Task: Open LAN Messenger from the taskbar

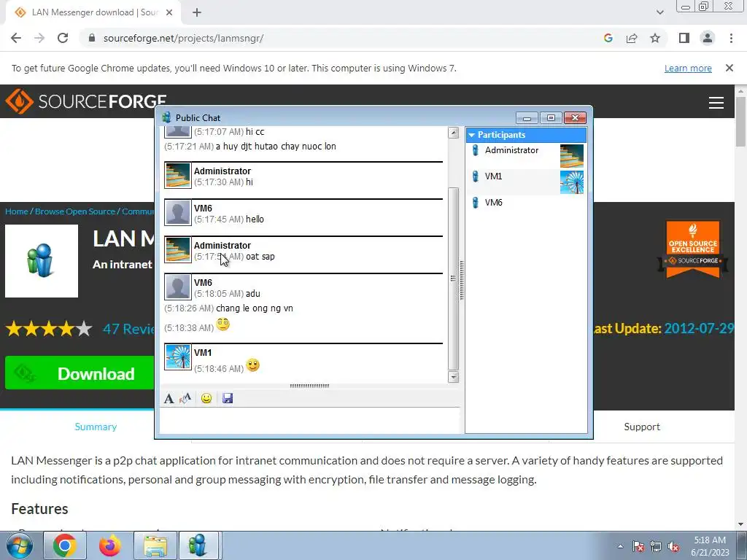Action: point(198,545)
